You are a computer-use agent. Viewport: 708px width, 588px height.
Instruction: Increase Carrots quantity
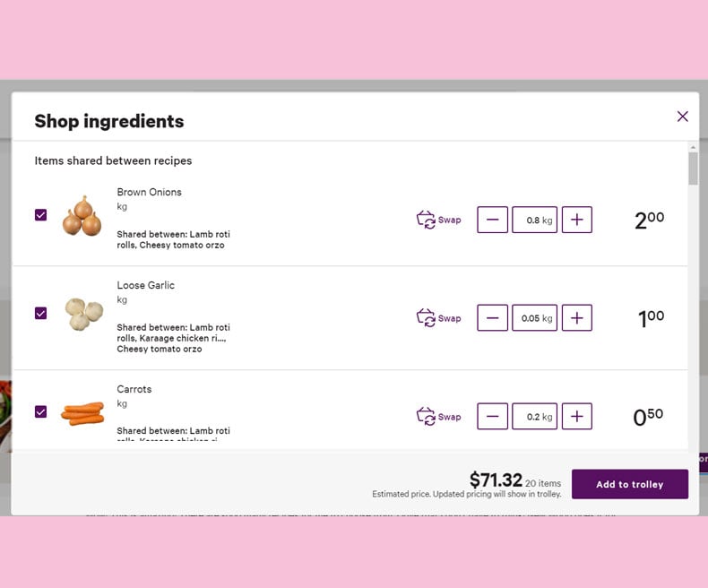[576, 417]
